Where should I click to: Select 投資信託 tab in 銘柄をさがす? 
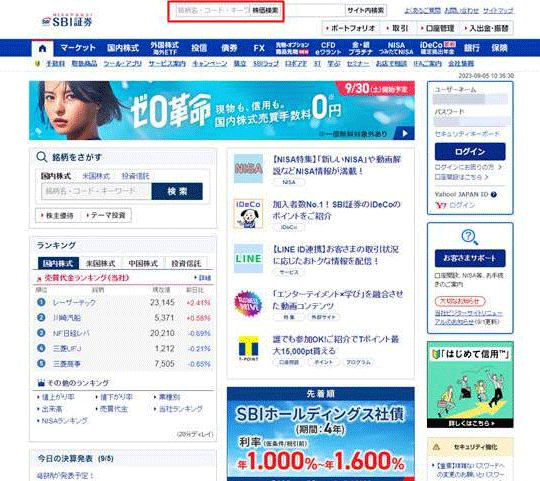(x=136, y=176)
